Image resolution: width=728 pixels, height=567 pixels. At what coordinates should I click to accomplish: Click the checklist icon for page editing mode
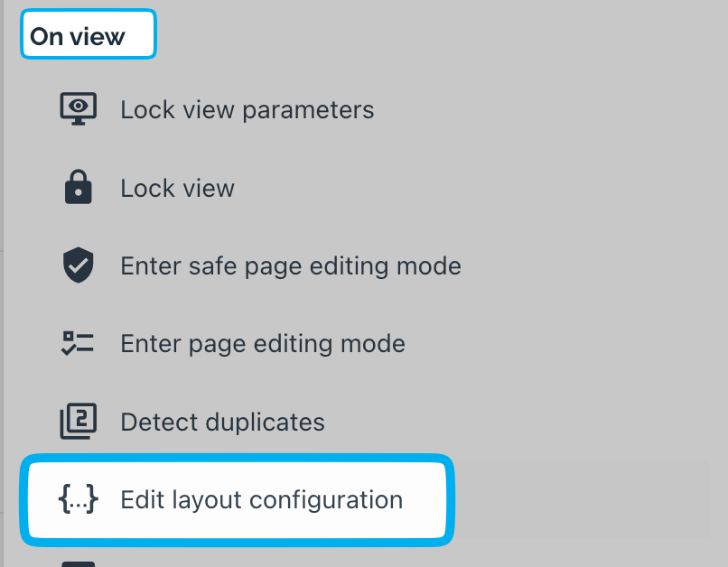[x=78, y=343]
